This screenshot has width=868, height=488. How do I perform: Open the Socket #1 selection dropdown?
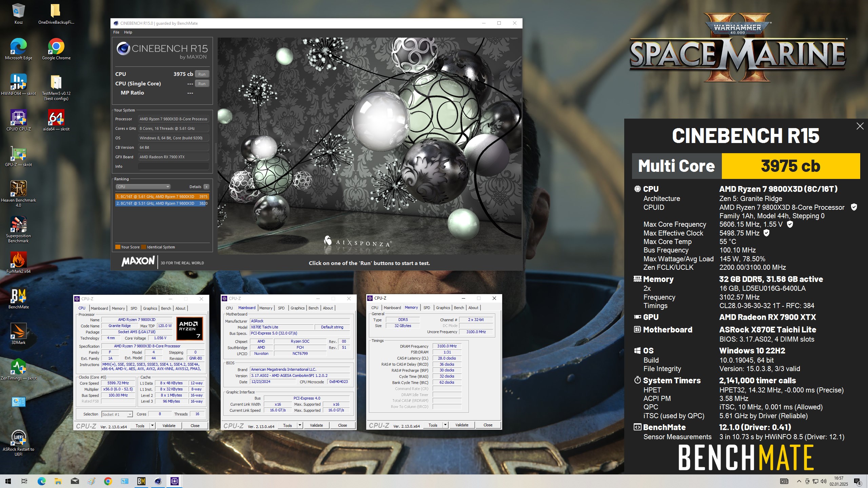click(117, 414)
